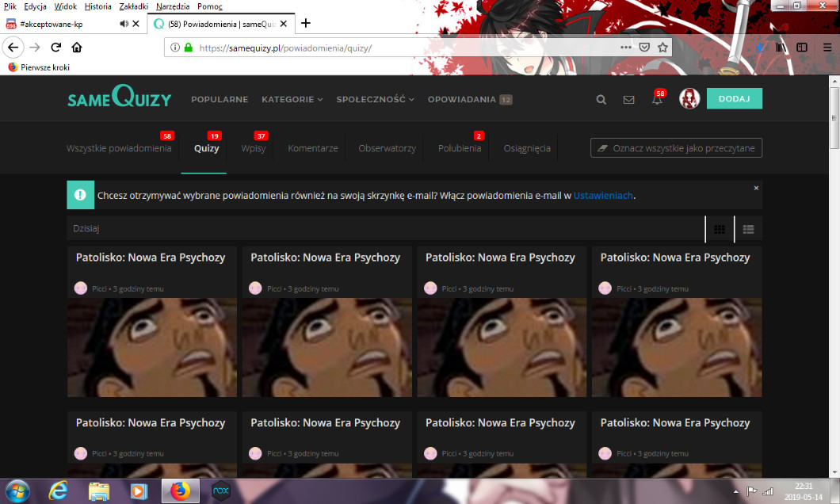Go to Firefox home page icon
The height and width of the screenshot is (504, 840).
77,48
